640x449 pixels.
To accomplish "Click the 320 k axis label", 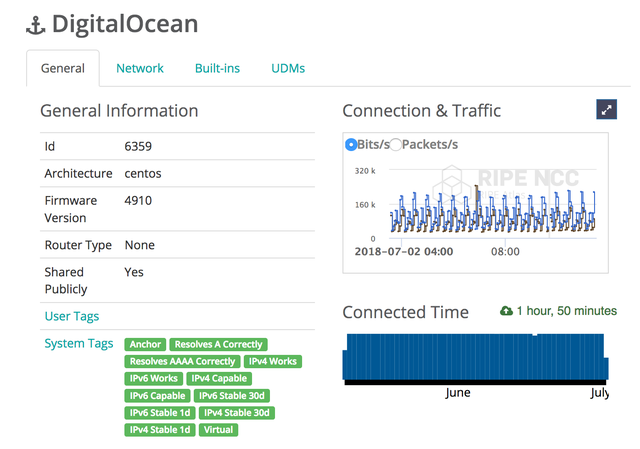I will coord(365,171).
